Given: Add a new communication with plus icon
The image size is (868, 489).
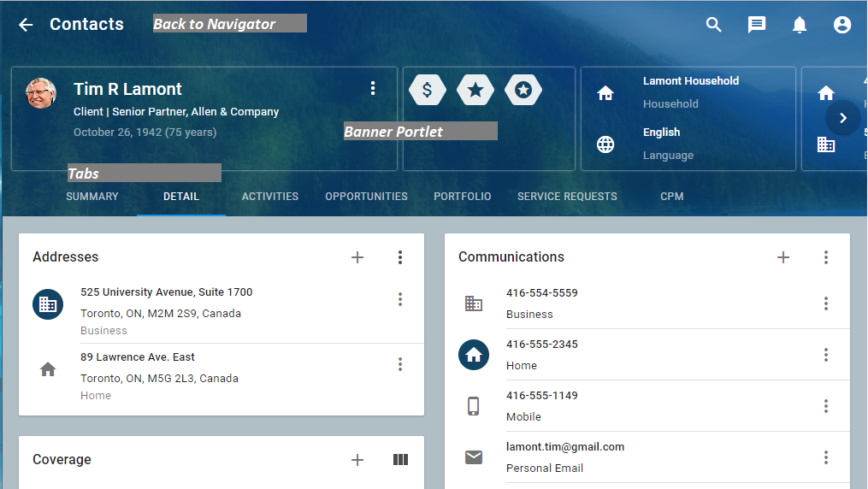Looking at the screenshot, I should click(783, 257).
